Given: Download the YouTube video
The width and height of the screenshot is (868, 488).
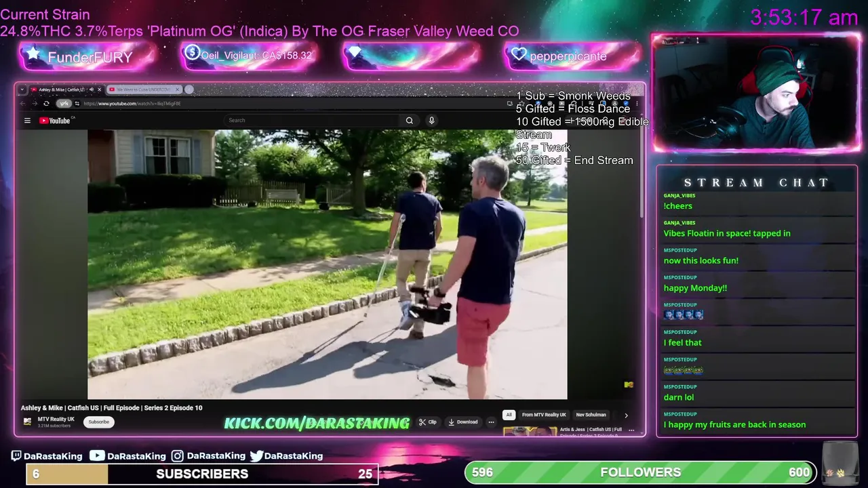Looking at the screenshot, I should [463, 422].
